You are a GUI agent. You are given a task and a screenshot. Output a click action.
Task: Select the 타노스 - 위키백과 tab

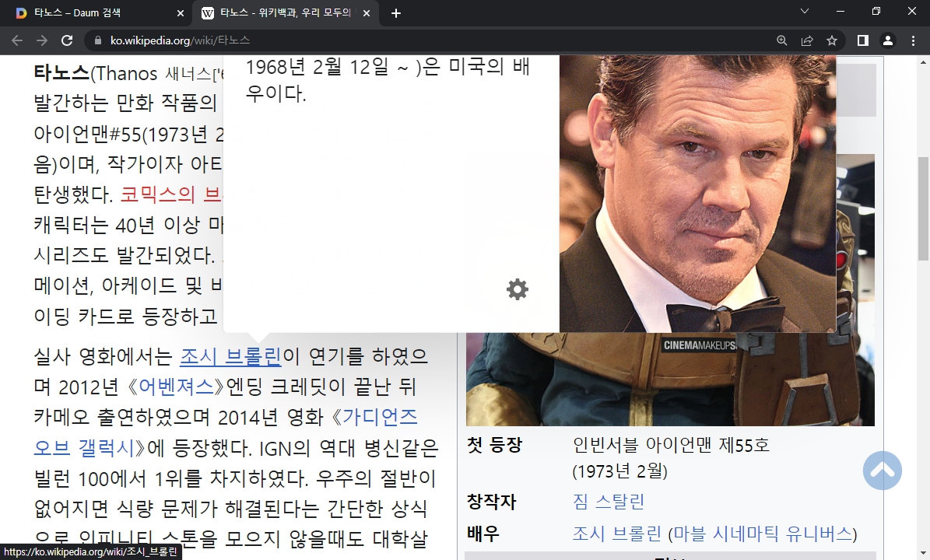(285, 13)
